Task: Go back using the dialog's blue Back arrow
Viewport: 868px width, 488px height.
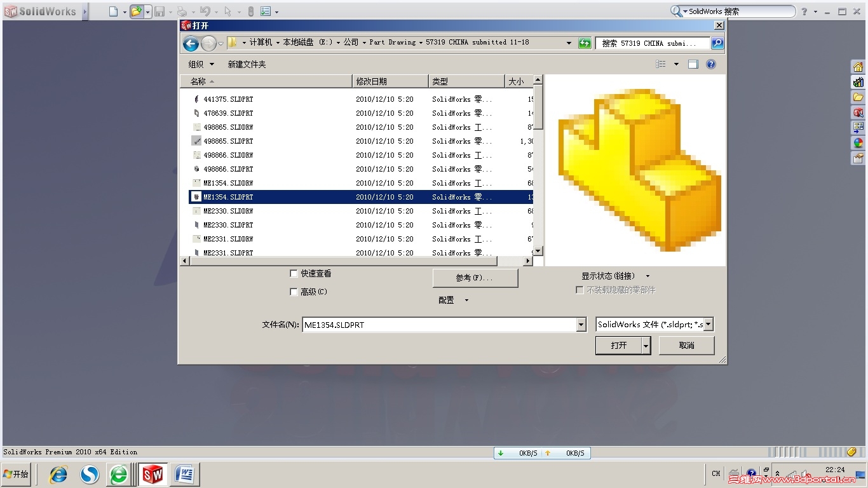Action: pyautogui.click(x=191, y=43)
